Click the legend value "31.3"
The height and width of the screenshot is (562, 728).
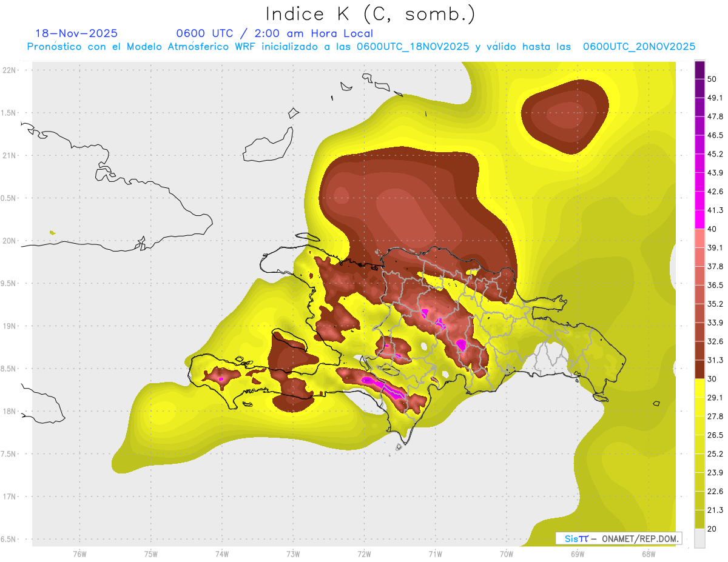716,360
